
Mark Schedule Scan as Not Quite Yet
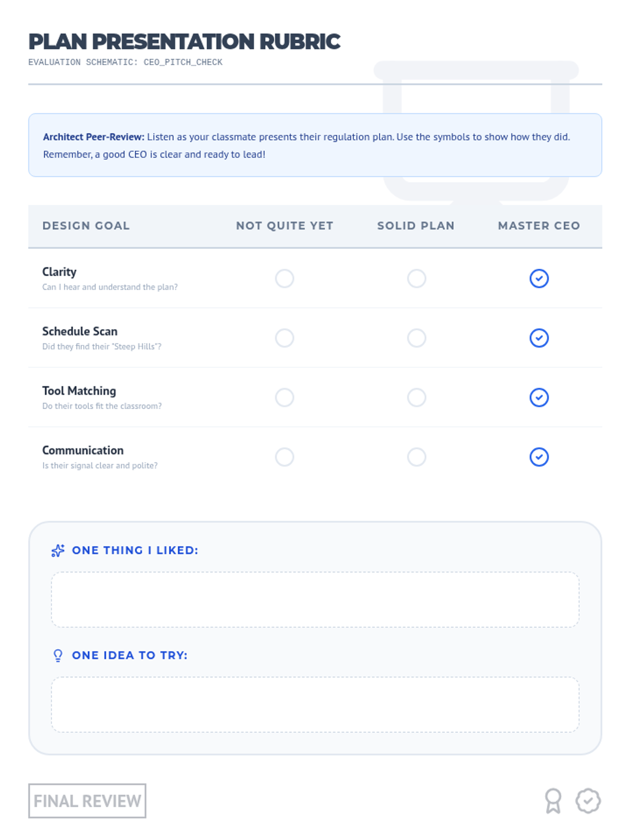pyautogui.click(x=285, y=338)
